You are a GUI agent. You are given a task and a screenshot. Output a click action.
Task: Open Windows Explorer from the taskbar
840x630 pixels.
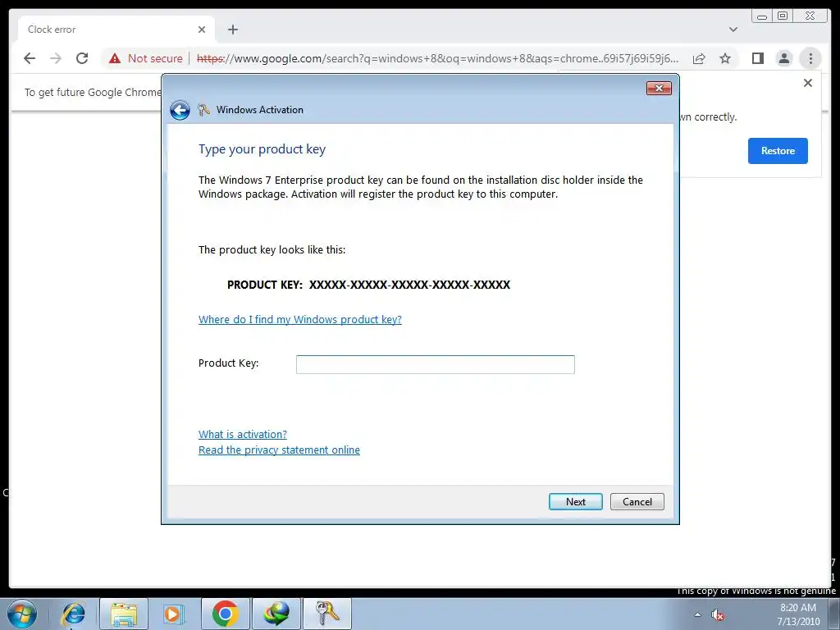[124, 614]
